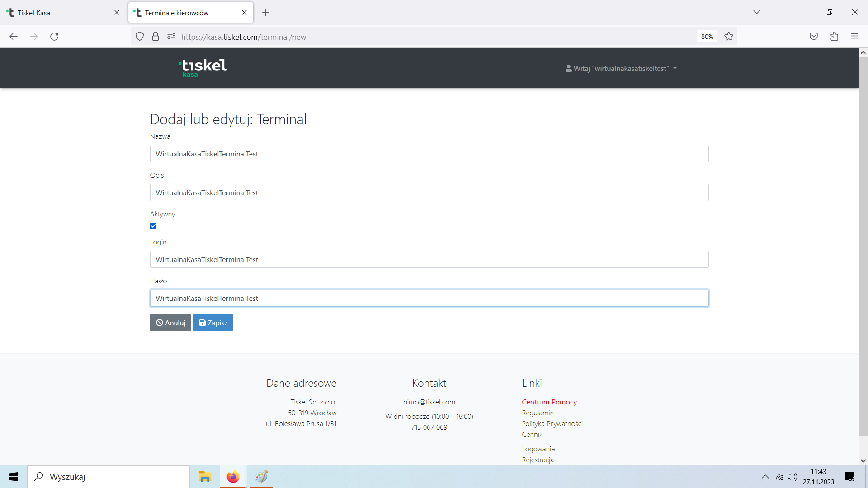Focus the Hasło input field

coord(429,298)
